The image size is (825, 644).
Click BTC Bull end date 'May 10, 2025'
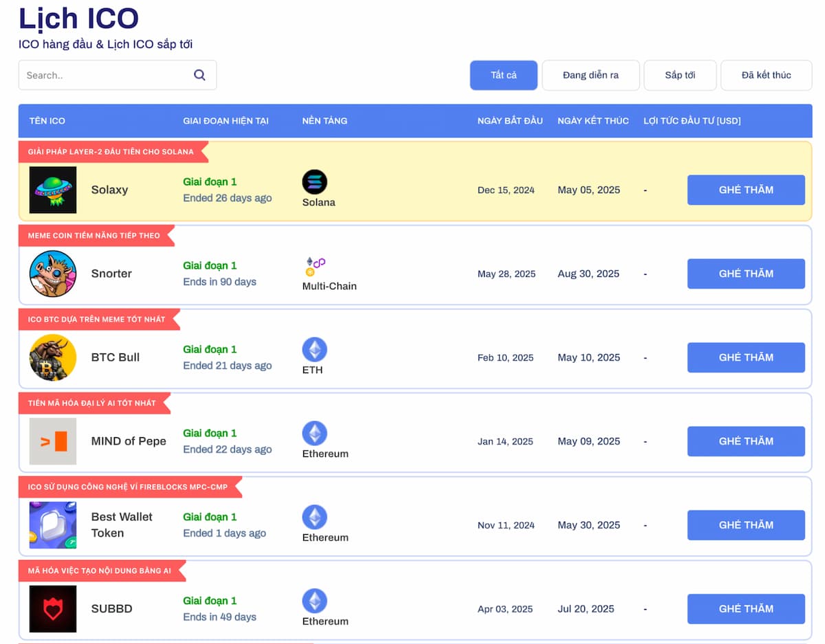589,357
